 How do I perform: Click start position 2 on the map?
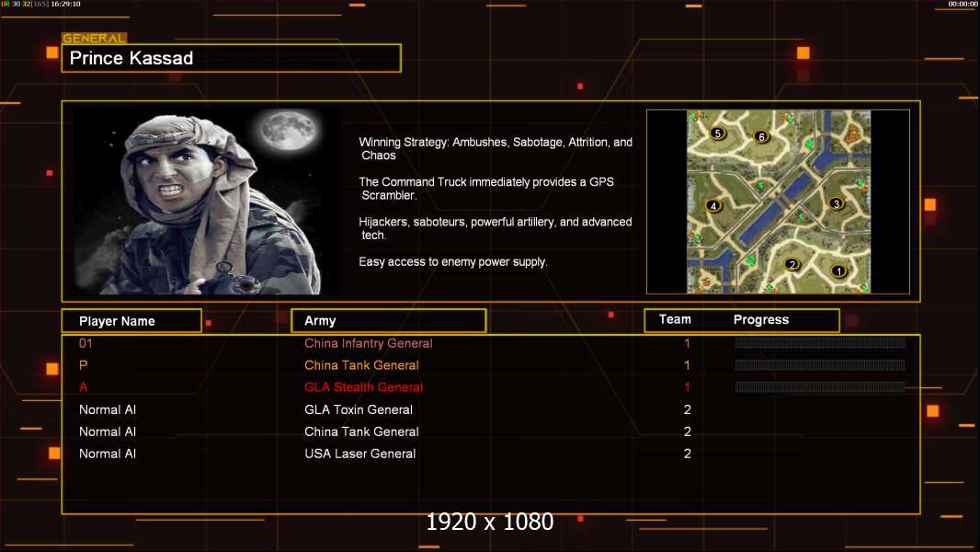792,264
